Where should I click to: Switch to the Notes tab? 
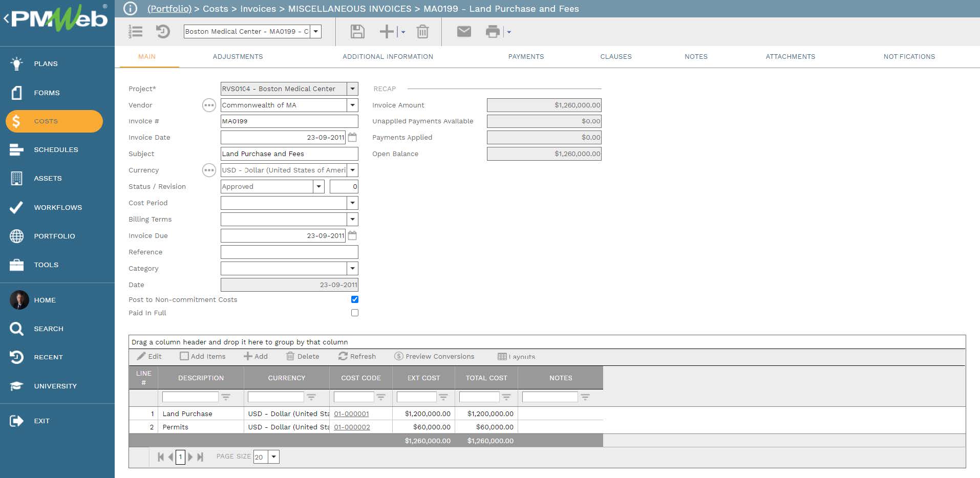coord(696,56)
